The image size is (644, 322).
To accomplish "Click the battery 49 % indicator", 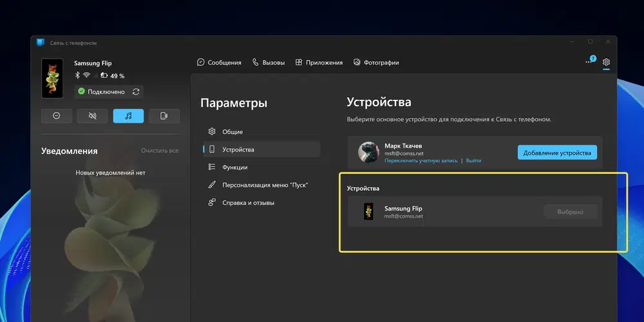I will click(x=113, y=75).
